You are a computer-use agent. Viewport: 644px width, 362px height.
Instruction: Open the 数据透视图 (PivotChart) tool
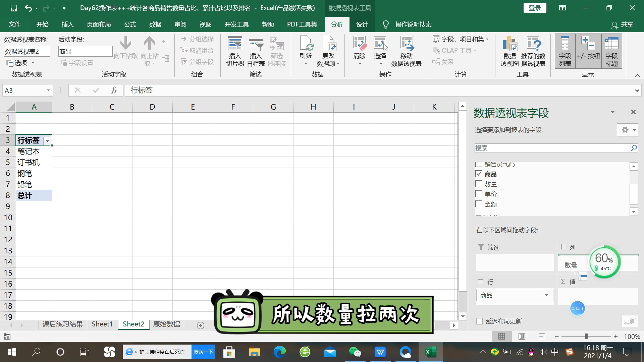(x=509, y=50)
